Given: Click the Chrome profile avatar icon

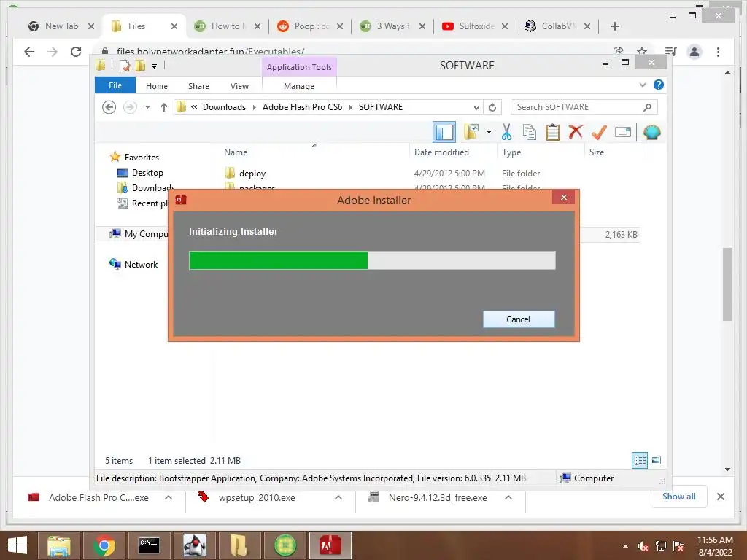Looking at the screenshot, I should [x=694, y=52].
